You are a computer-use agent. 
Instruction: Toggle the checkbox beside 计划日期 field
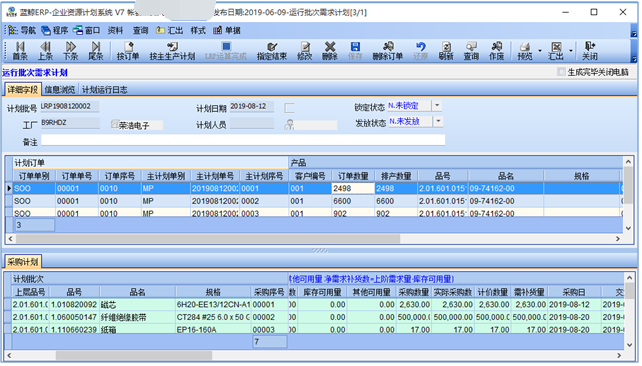pyautogui.click(x=289, y=108)
